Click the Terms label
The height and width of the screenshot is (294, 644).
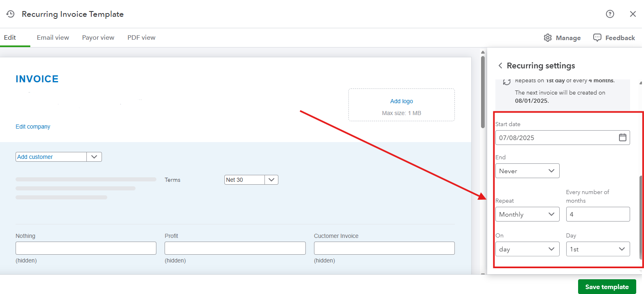[172, 180]
